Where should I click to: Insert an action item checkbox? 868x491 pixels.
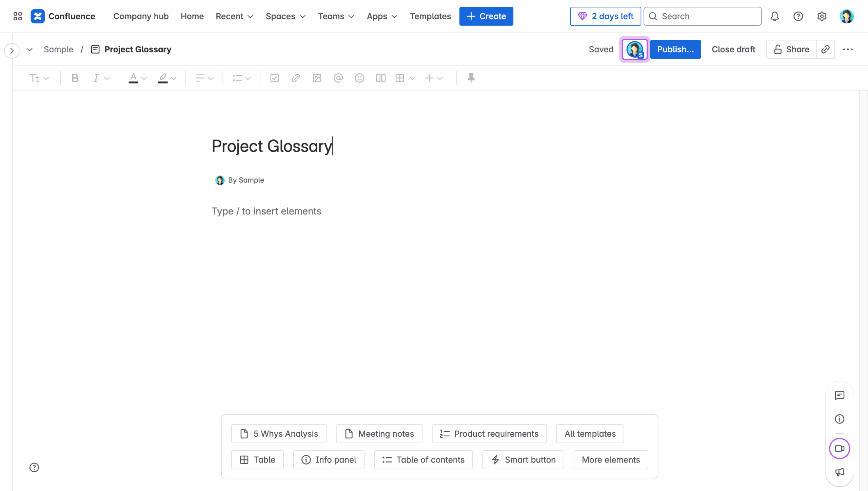pos(274,78)
